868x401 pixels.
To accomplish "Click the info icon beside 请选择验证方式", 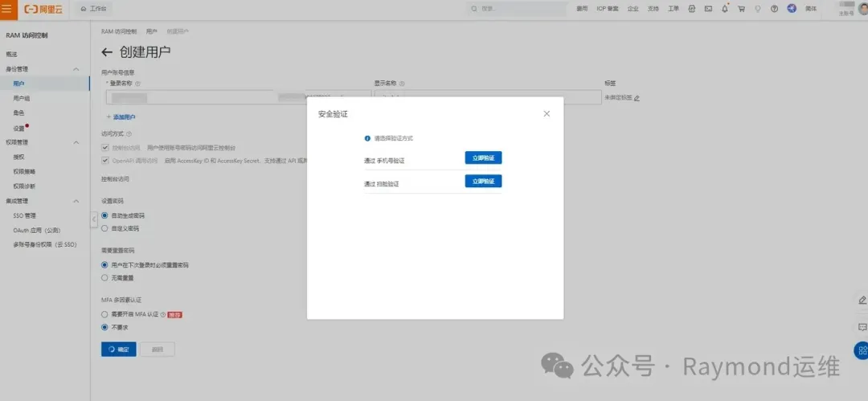I will [x=367, y=138].
